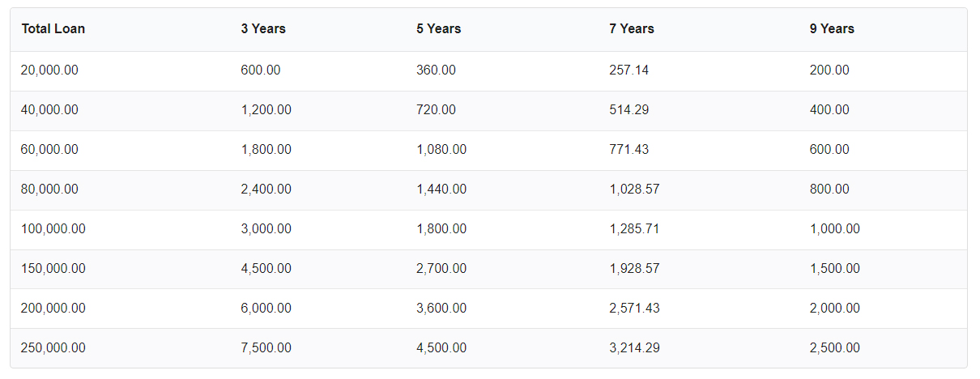Viewport: 980px width, 379px height.
Task: Select the 3 Years column header
Action: pyautogui.click(x=263, y=28)
